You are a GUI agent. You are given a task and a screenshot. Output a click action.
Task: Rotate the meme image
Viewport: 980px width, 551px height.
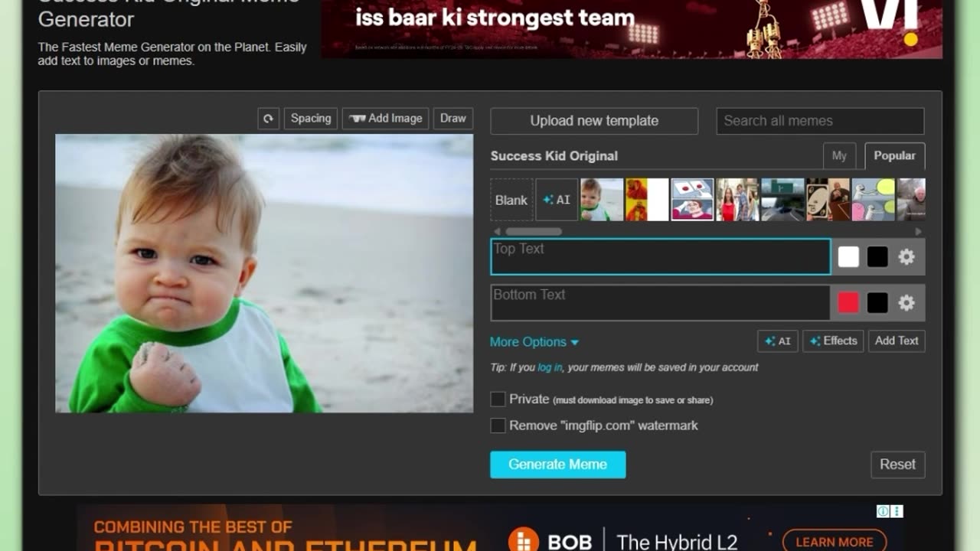coord(268,119)
